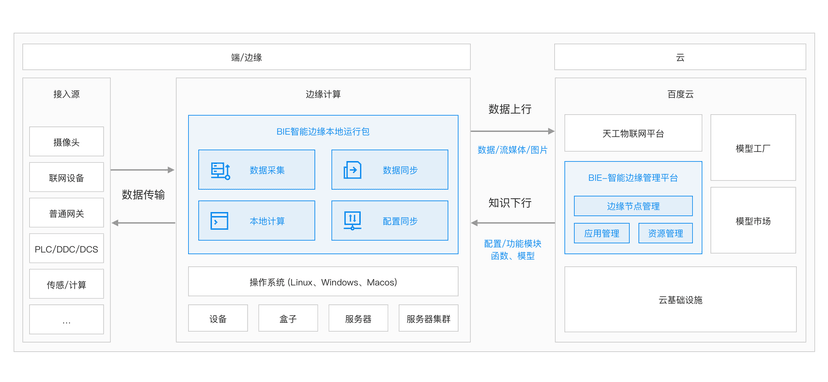Select the 边缘节点管理 button
Image resolution: width=828 pixels, height=382 pixels.
[x=633, y=206]
